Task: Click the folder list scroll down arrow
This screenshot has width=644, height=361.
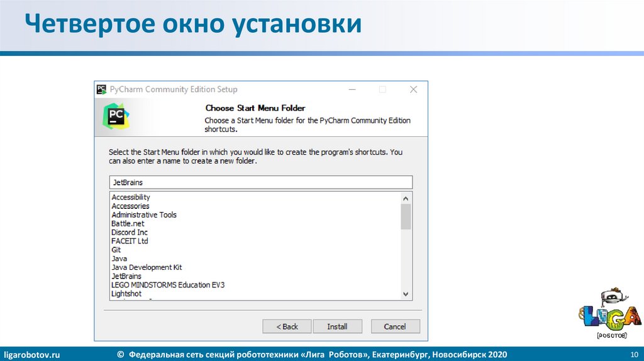Action: [x=406, y=294]
